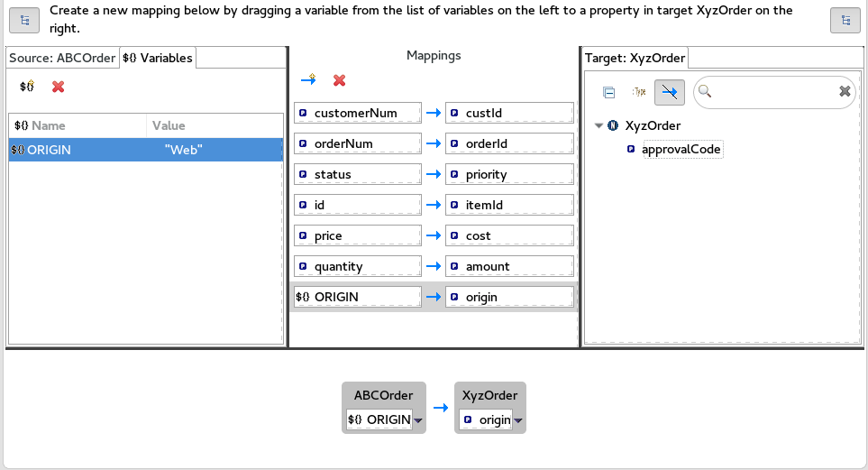
Task: Clear the target search field
Action: click(845, 91)
